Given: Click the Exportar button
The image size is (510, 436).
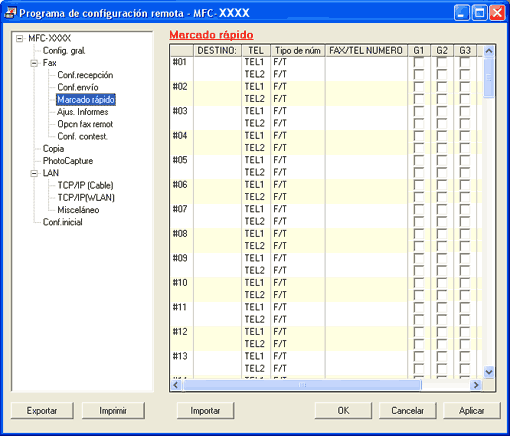Looking at the screenshot, I should tap(42, 411).
